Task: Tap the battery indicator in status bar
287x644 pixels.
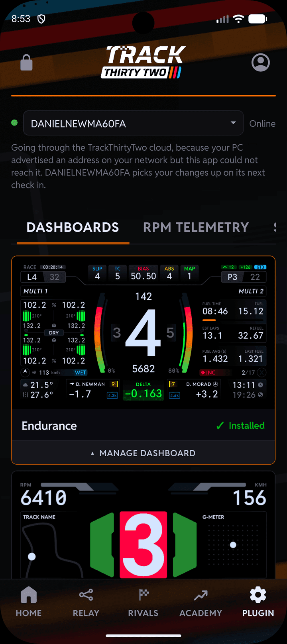Action: [x=258, y=19]
